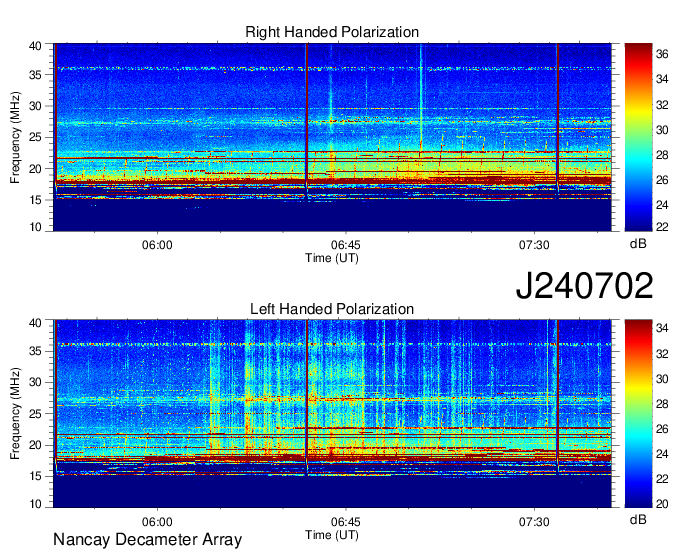
Task: Click the 20 MHz tick on Left Handed plot
Action: [35, 445]
